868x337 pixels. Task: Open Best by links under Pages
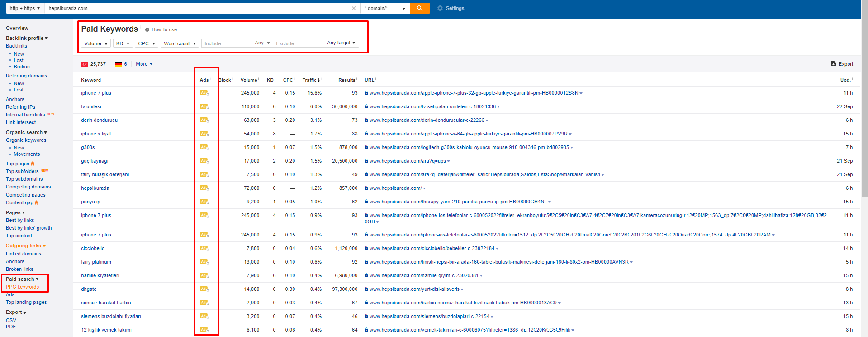20,220
